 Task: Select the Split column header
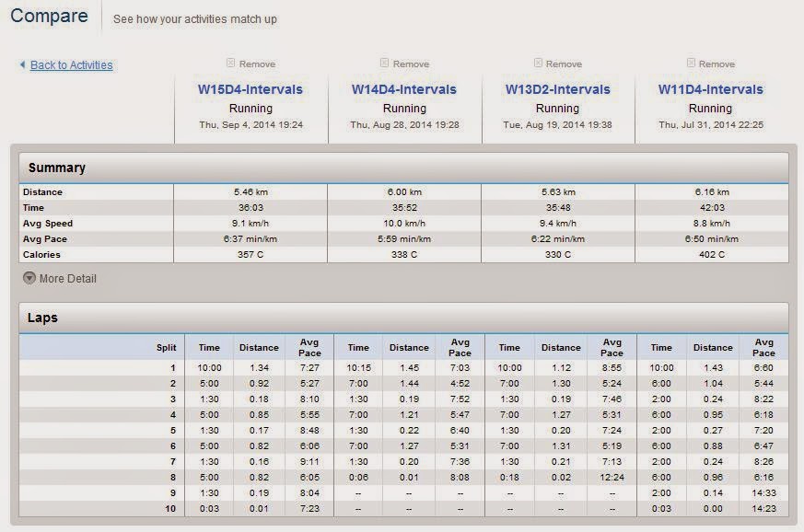pyautogui.click(x=166, y=348)
